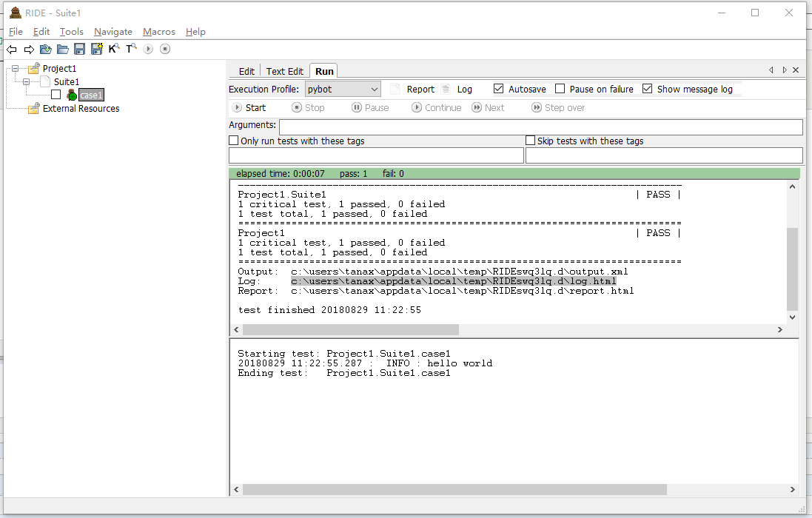
Task: Click message log horizontal scrollbar thumb
Action: pyautogui.click(x=454, y=490)
